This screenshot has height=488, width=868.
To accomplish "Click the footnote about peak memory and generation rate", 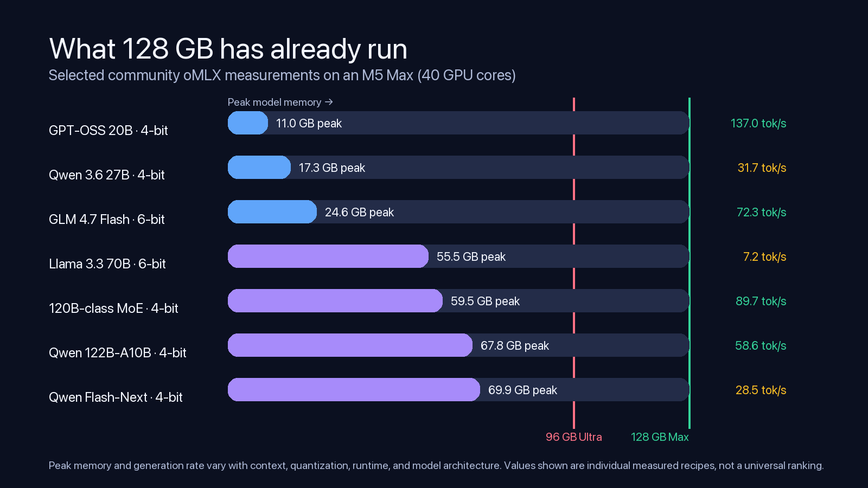I will coord(436,466).
